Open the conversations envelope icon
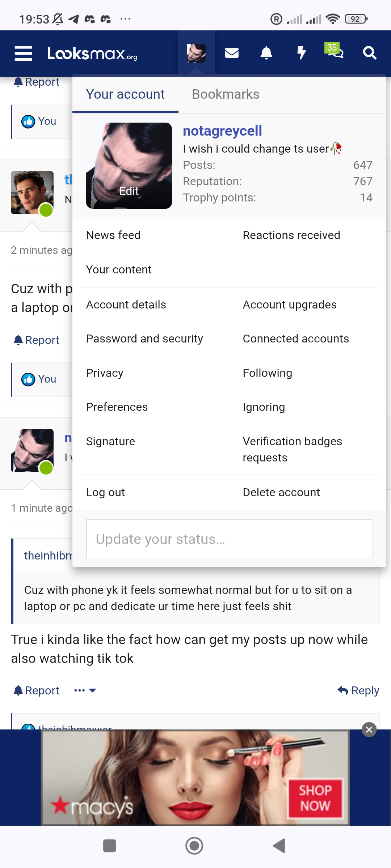Image resolution: width=391 pixels, height=868 pixels. point(231,53)
